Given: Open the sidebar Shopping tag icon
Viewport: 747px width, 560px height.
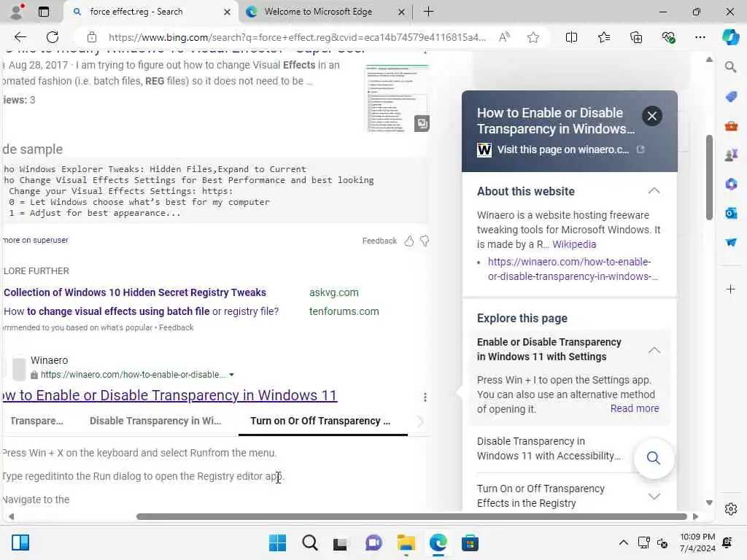Looking at the screenshot, I should click(x=731, y=97).
